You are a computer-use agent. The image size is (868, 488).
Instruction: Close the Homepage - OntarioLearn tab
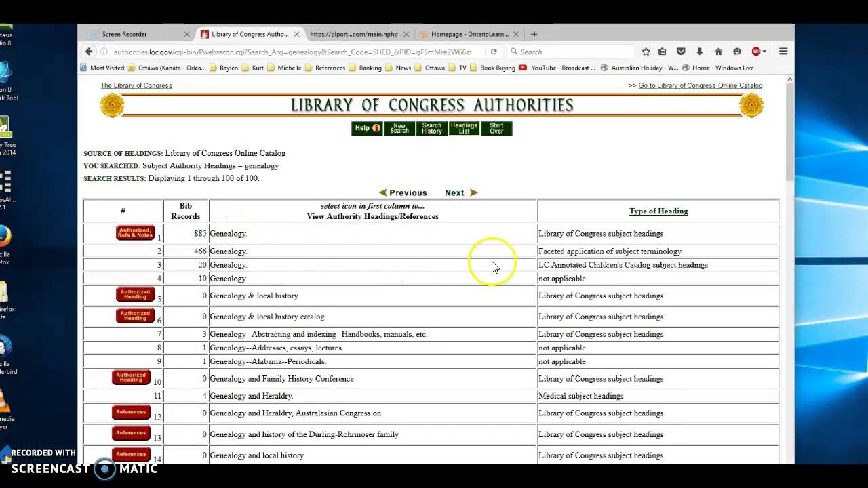coord(515,34)
